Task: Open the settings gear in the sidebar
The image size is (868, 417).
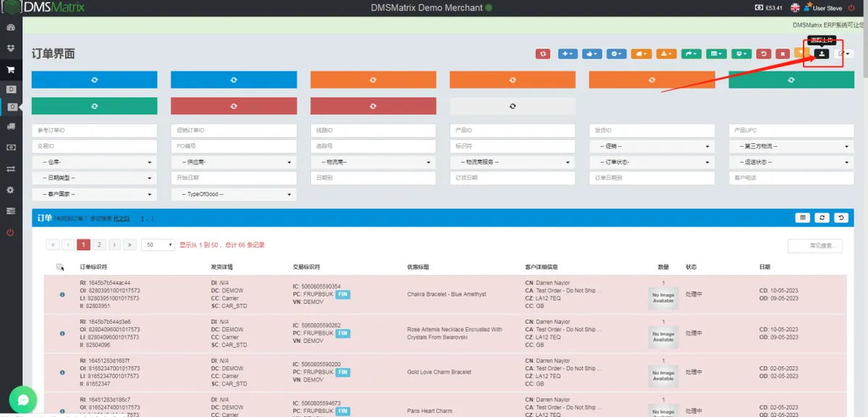Action: [11, 190]
